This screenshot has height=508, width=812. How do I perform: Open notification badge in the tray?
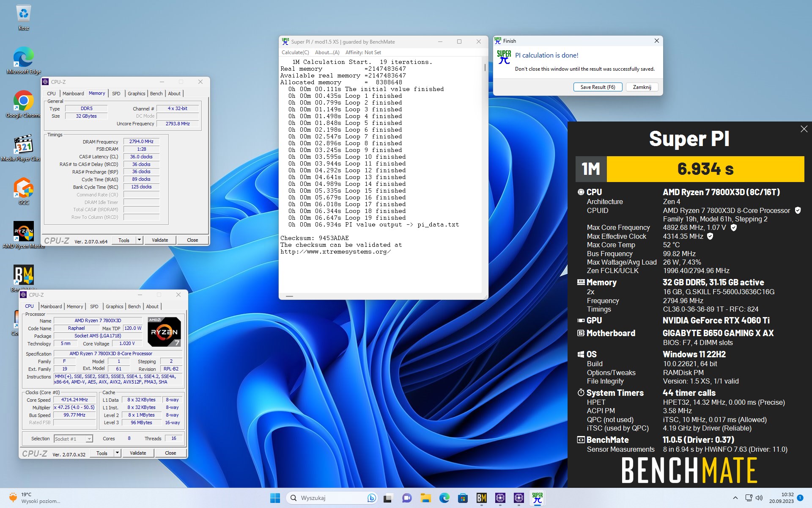click(800, 498)
